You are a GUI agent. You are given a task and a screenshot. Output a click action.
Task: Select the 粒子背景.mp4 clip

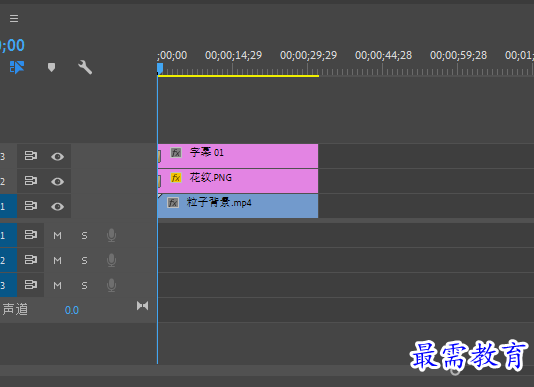click(x=238, y=206)
